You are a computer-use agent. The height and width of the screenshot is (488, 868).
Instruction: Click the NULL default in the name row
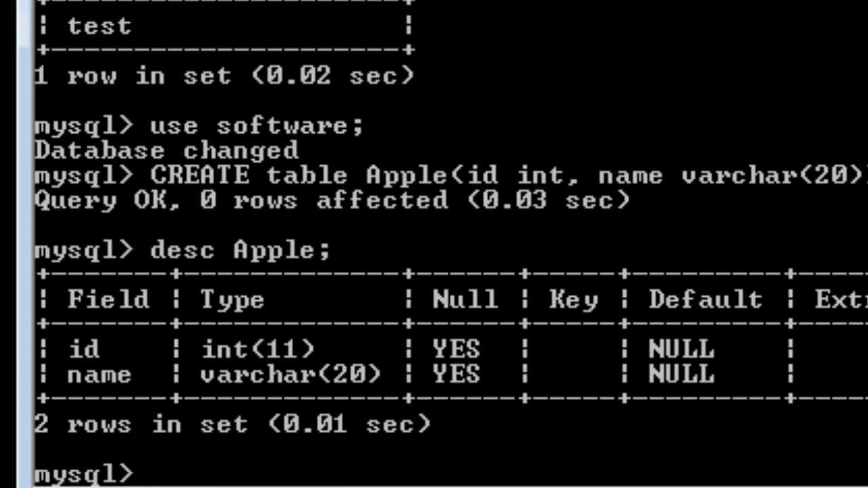click(x=681, y=375)
